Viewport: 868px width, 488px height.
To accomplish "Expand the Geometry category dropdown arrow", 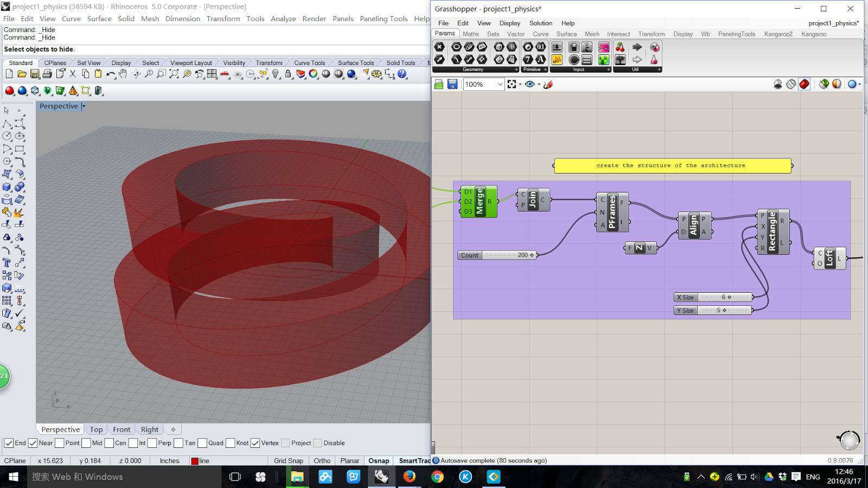I will pyautogui.click(x=516, y=69).
